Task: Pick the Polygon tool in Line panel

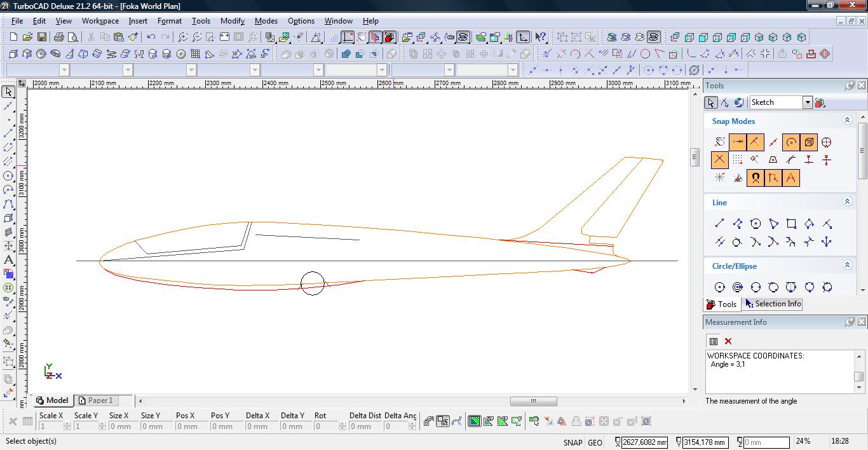Action: tap(756, 224)
